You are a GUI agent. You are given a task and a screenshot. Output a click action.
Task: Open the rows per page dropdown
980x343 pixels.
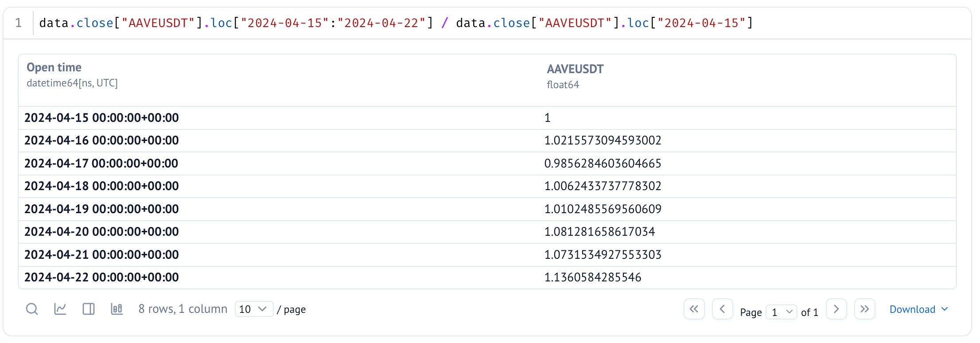(x=254, y=309)
